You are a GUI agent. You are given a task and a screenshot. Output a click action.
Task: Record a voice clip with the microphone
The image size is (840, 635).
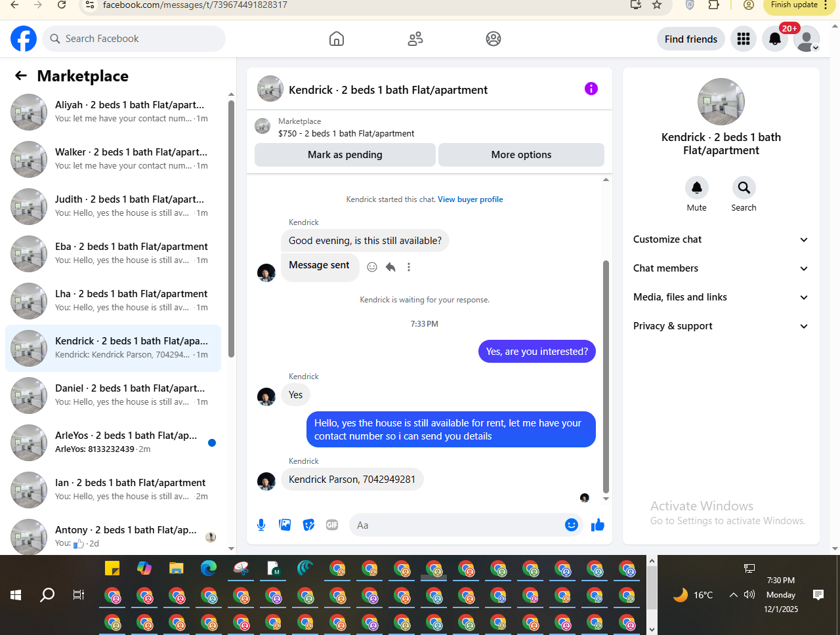[261, 525]
